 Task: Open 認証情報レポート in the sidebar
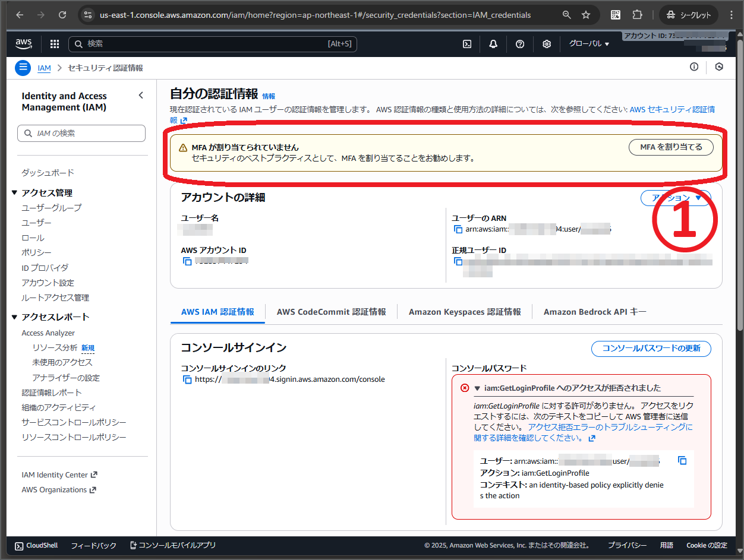coord(52,393)
